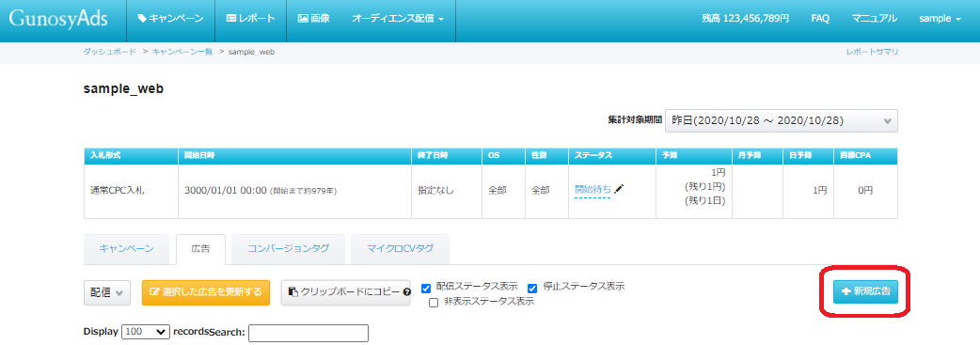Open the レポートサマリ link

[x=872, y=52]
